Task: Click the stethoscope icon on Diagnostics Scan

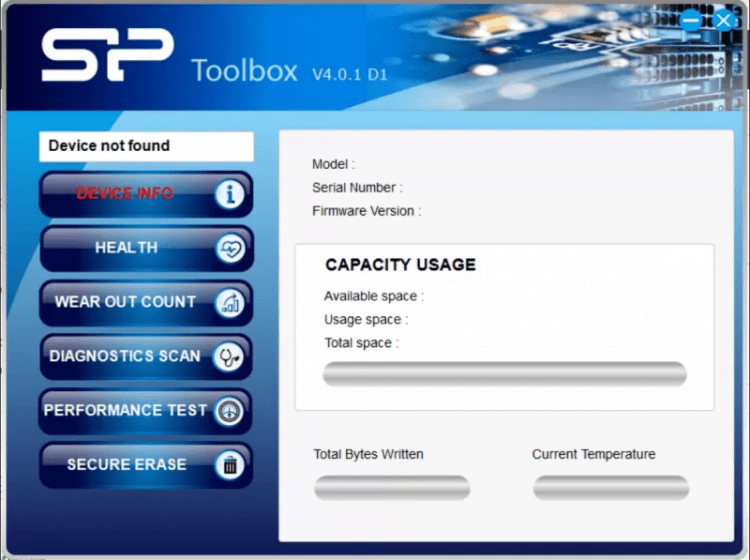Action: point(228,357)
